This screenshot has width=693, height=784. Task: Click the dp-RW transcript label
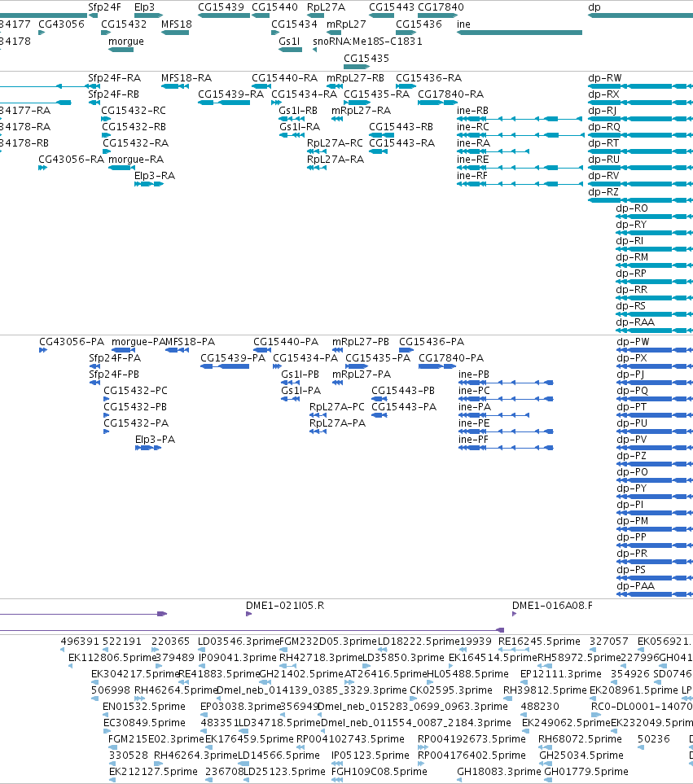pyautogui.click(x=605, y=78)
